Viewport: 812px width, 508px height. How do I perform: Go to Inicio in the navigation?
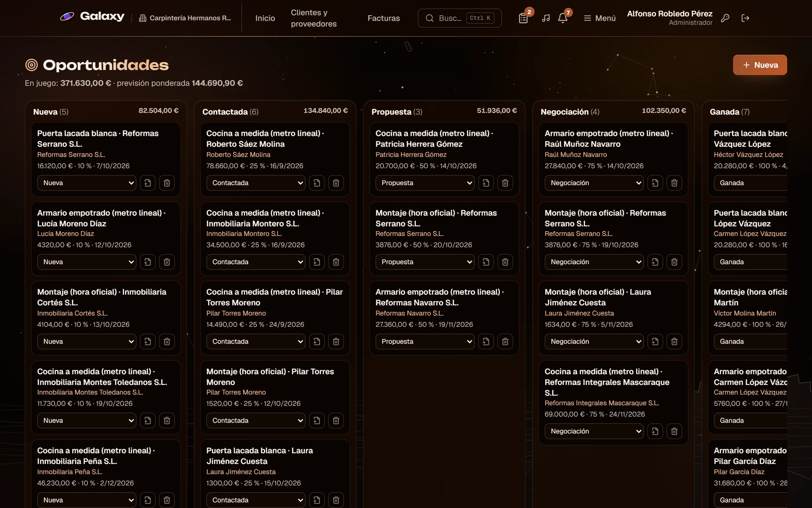pyautogui.click(x=265, y=18)
